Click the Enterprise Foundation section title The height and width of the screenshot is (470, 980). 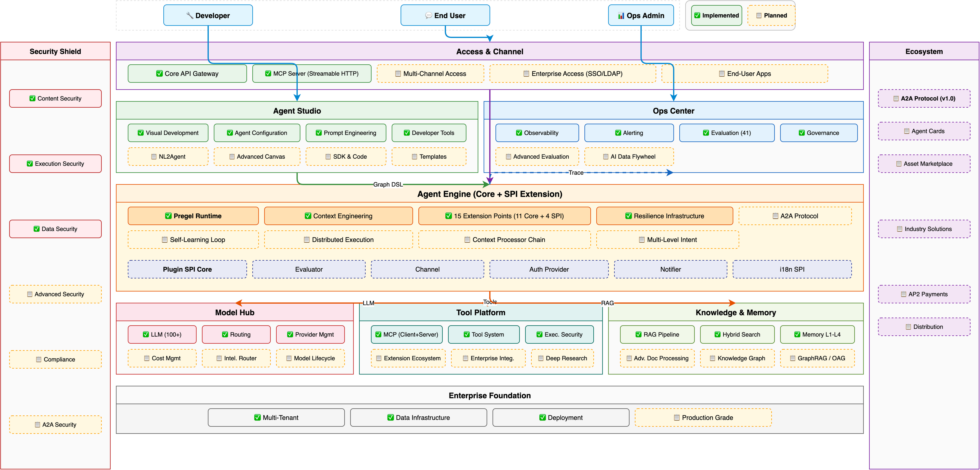[x=490, y=395]
